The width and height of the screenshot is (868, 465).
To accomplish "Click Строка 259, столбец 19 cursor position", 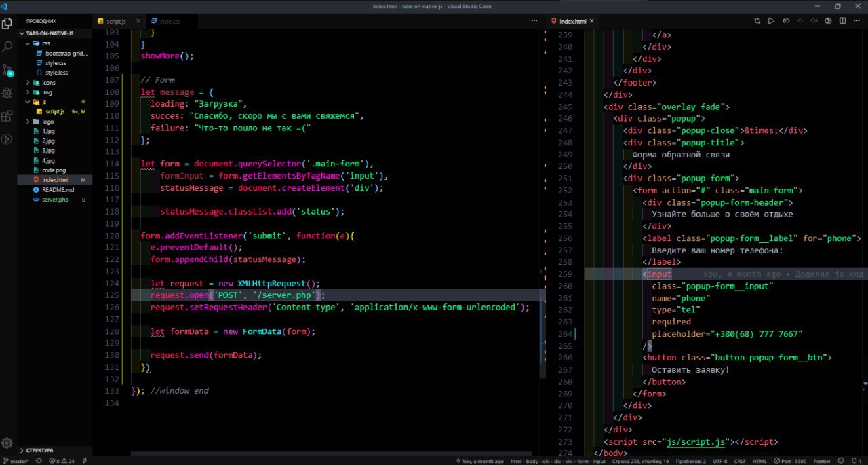I will 640,461.
